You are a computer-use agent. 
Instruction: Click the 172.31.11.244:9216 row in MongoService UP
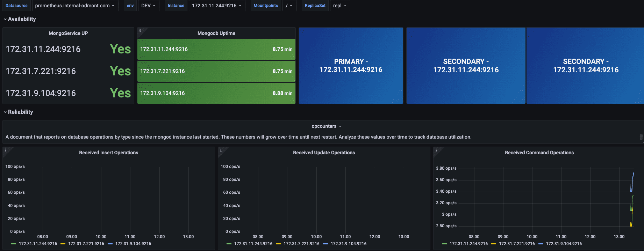coord(68,49)
